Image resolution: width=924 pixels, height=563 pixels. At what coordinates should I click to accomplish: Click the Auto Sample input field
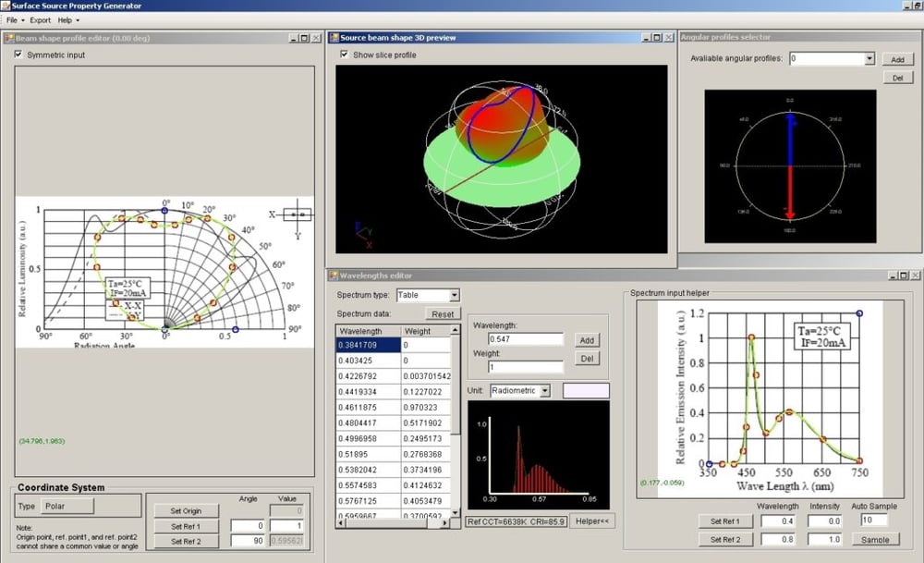(874, 520)
